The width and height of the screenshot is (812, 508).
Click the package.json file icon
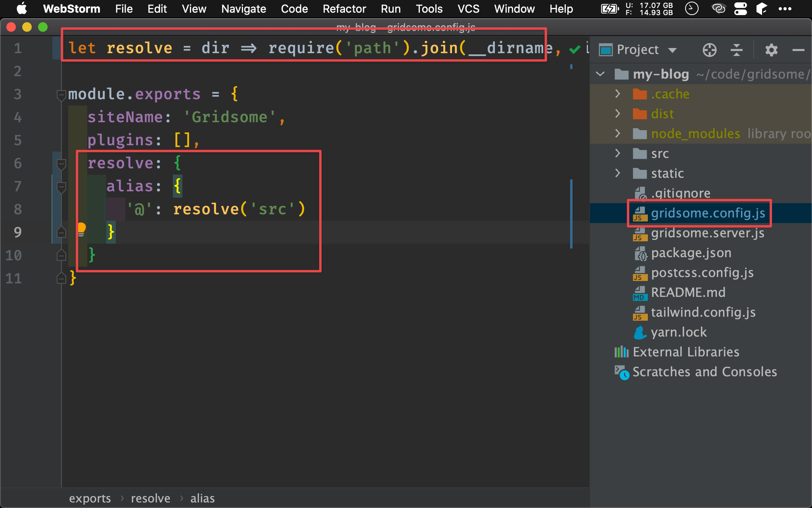tap(640, 253)
